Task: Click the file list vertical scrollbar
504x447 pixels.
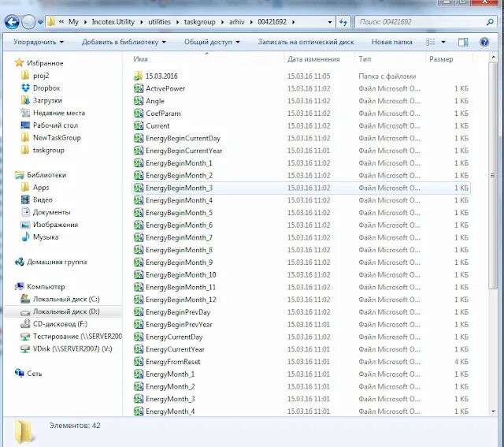Action: (x=493, y=175)
